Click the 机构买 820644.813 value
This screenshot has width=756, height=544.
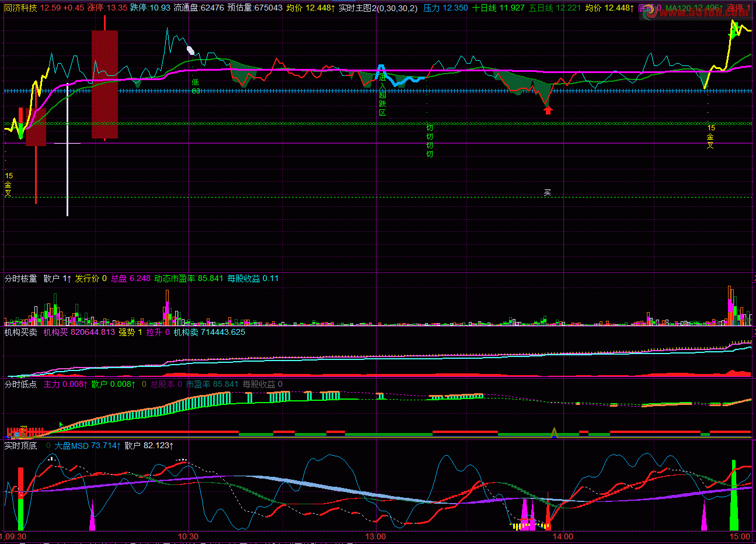pos(79,332)
